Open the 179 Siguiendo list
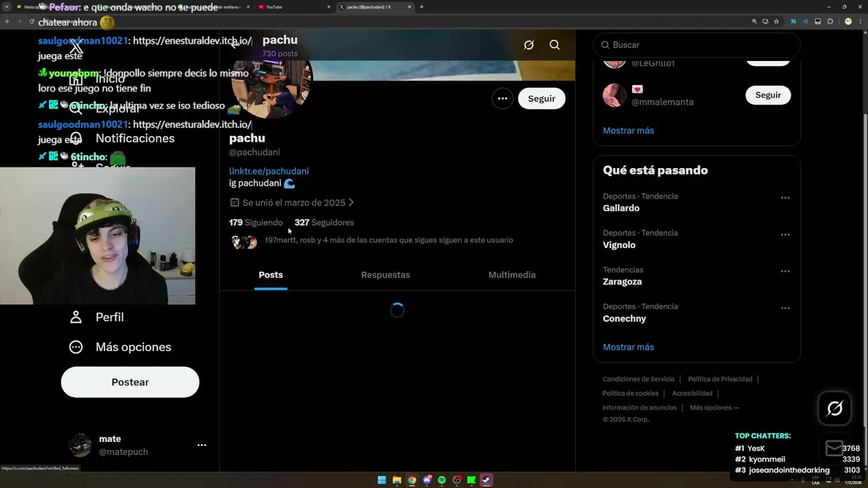Screen dimensions: 868x488 tap(256, 222)
